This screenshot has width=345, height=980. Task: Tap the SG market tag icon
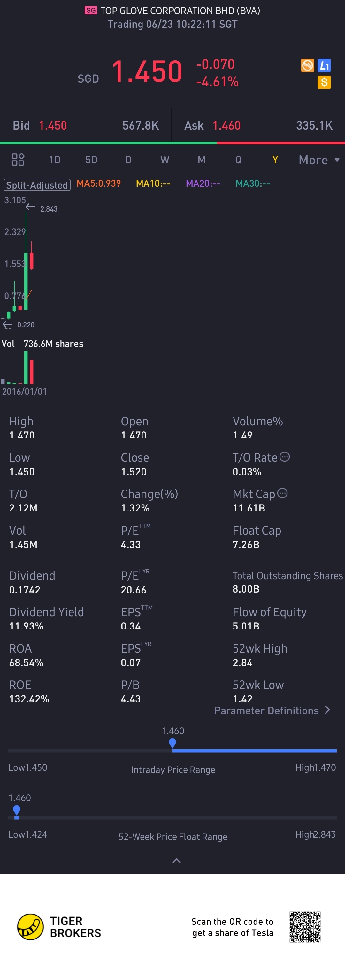pyautogui.click(x=91, y=10)
